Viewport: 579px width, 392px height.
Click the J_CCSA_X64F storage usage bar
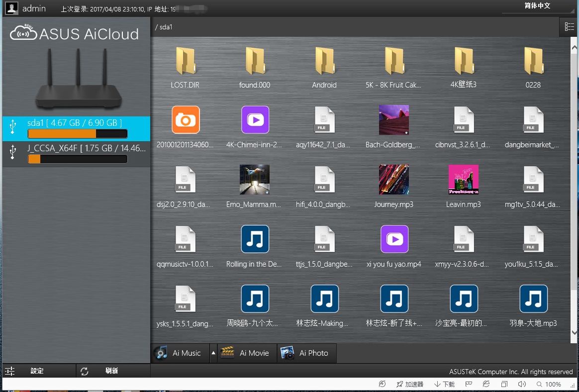tap(78, 159)
